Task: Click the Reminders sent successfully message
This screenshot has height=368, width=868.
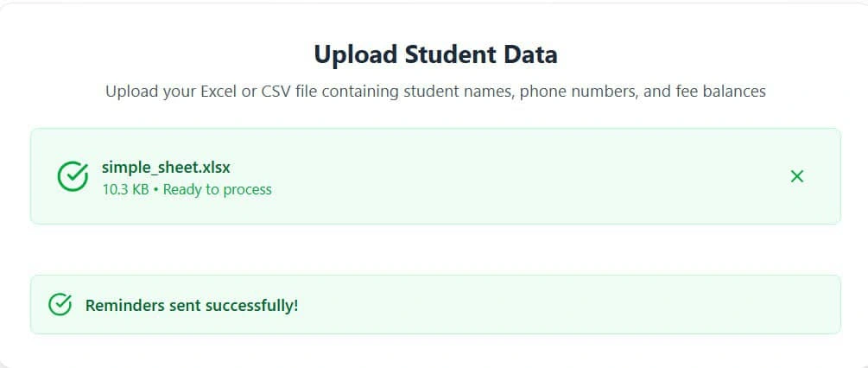Action: (192, 305)
